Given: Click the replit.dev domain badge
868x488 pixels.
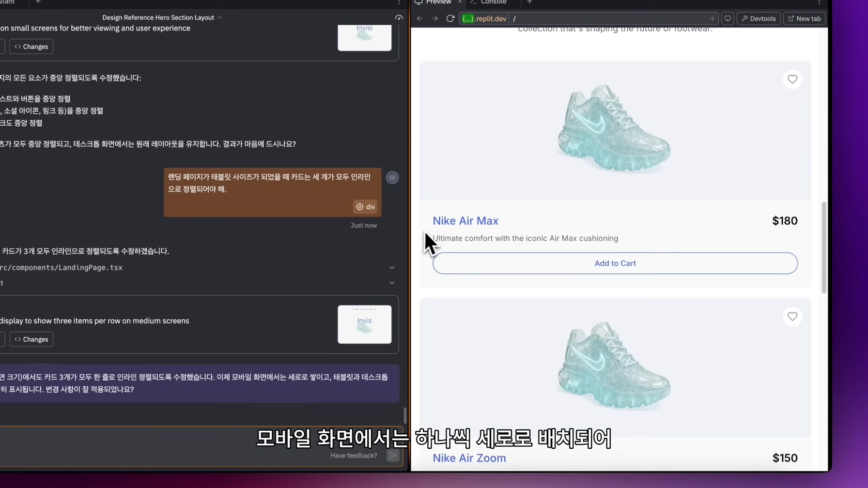Looking at the screenshot, I should coord(484,18).
